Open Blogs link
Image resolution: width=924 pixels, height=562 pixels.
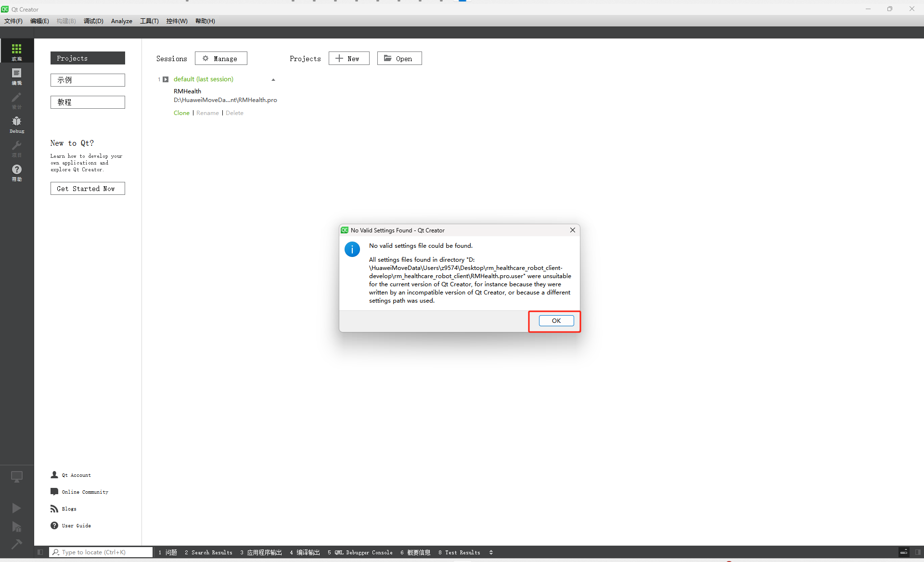click(69, 509)
